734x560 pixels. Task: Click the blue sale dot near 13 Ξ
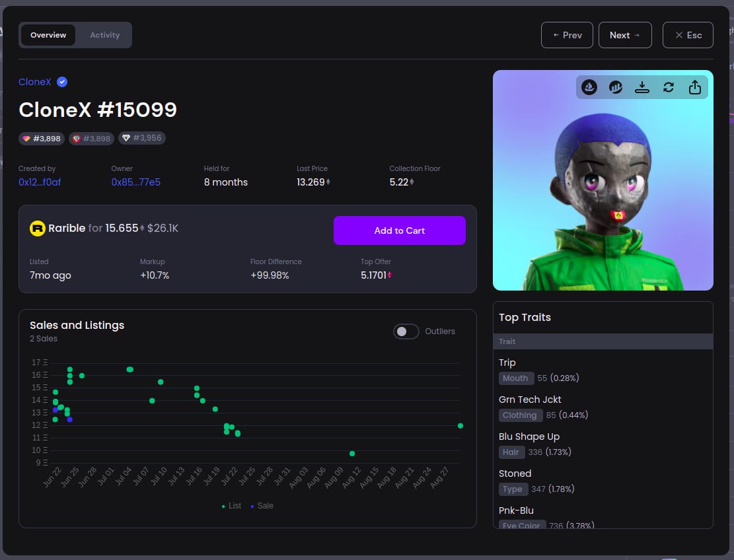pos(55,410)
